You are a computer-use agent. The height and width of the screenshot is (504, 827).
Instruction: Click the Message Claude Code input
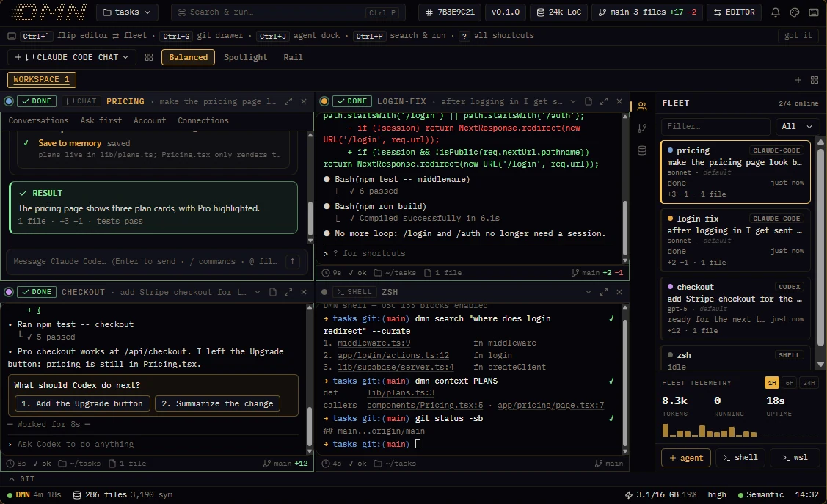(156, 261)
